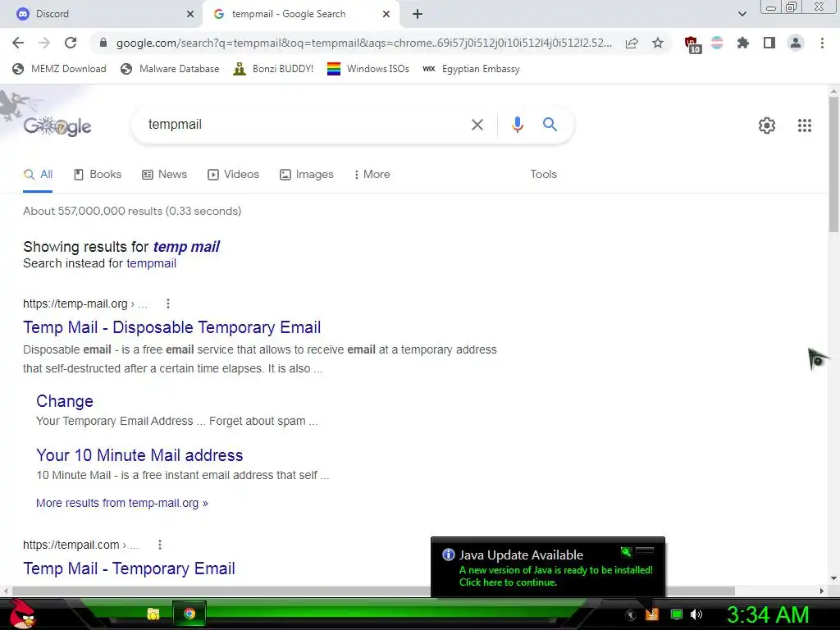
Task: Click the volume speaker tray icon
Action: [x=696, y=614]
